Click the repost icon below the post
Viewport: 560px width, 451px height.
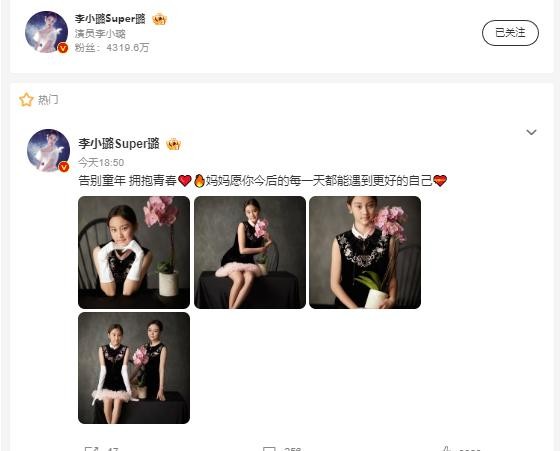[91, 449]
